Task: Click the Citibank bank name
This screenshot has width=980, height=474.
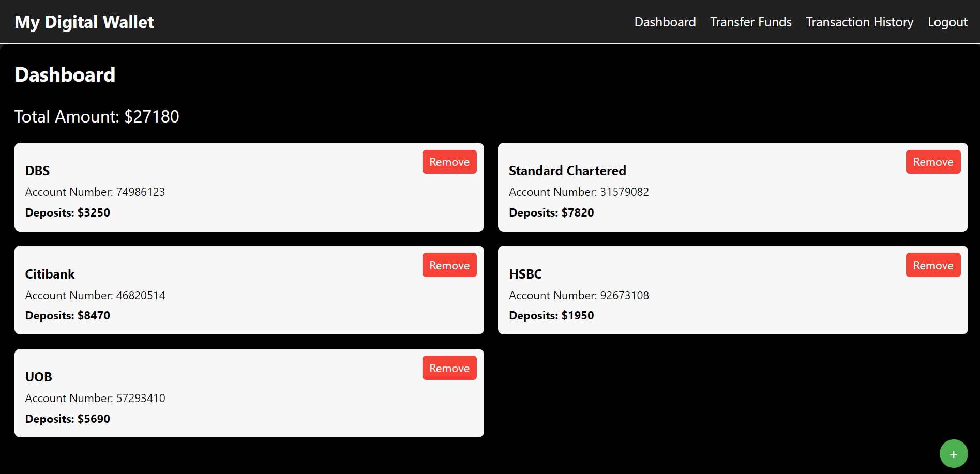Action: click(x=50, y=274)
